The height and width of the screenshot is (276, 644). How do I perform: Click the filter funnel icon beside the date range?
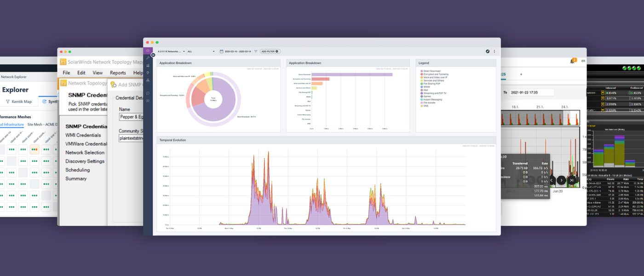point(255,51)
